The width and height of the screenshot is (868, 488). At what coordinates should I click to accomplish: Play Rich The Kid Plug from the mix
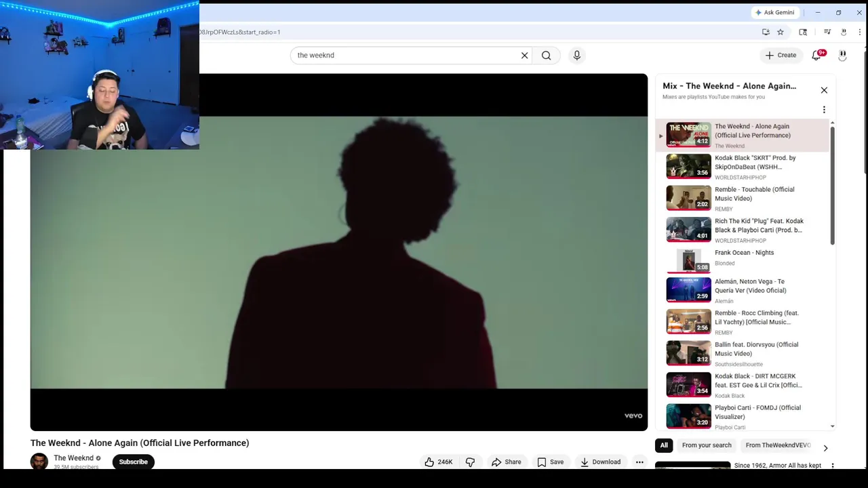click(743, 230)
